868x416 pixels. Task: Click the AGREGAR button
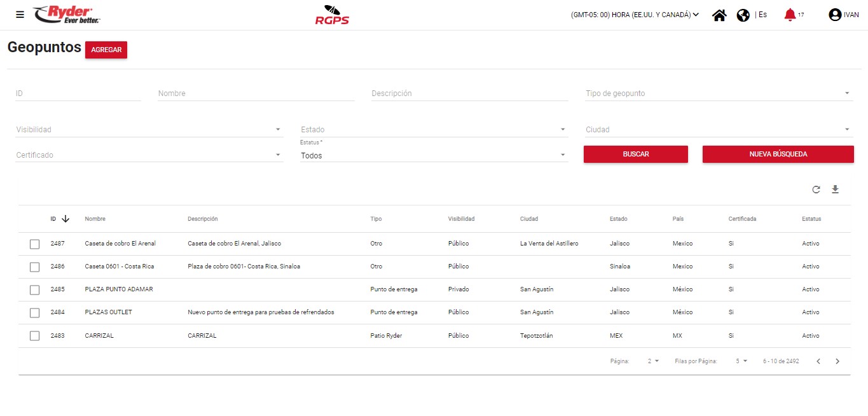point(106,50)
